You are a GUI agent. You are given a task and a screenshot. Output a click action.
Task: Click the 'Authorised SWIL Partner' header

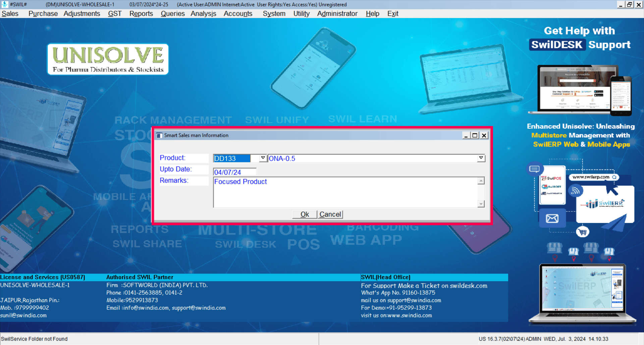140,277
